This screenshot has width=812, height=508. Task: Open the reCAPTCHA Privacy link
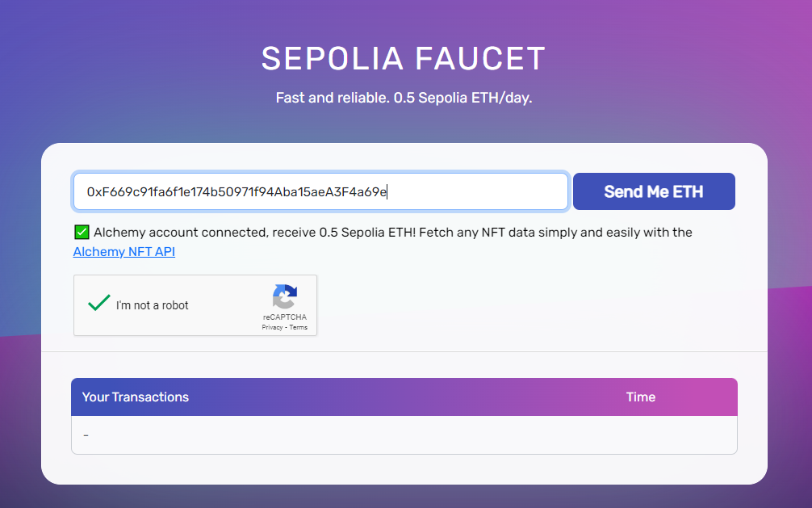[x=272, y=328]
